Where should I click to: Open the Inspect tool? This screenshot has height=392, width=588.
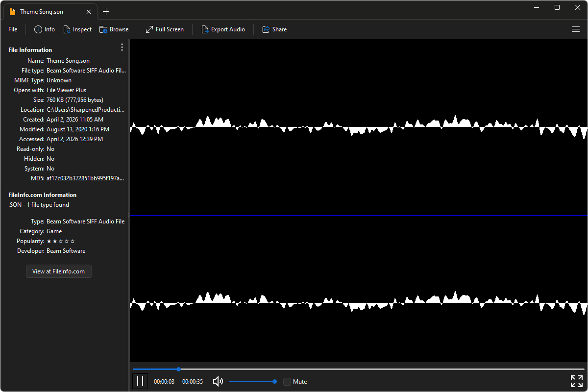click(67, 29)
